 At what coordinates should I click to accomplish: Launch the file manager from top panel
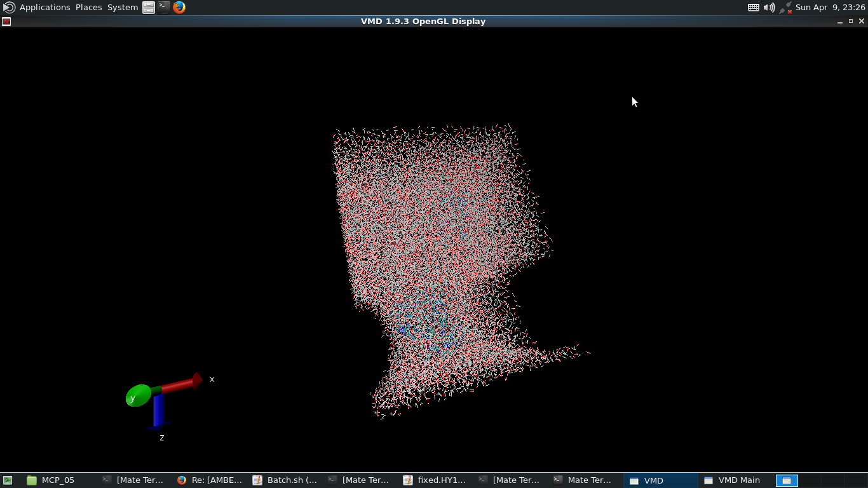[x=149, y=8]
